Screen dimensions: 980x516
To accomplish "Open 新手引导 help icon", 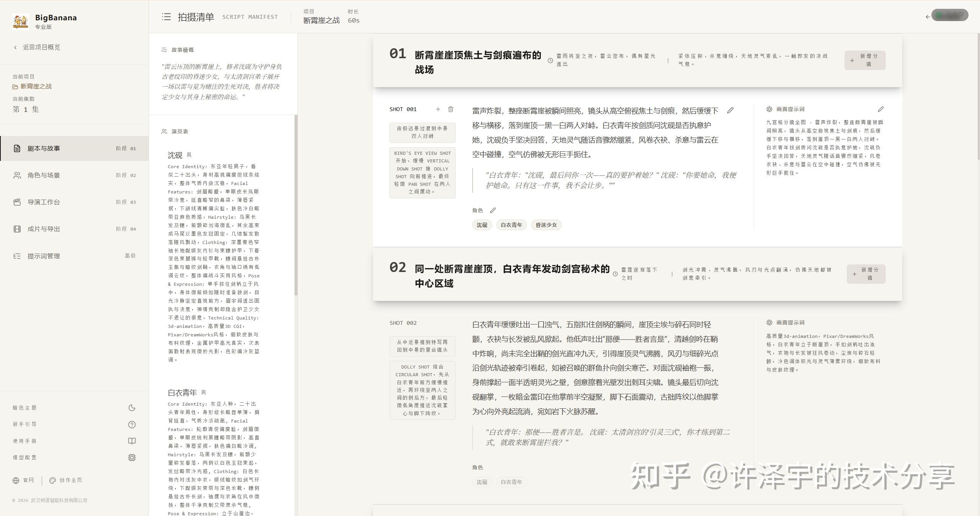I will click(132, 424).
